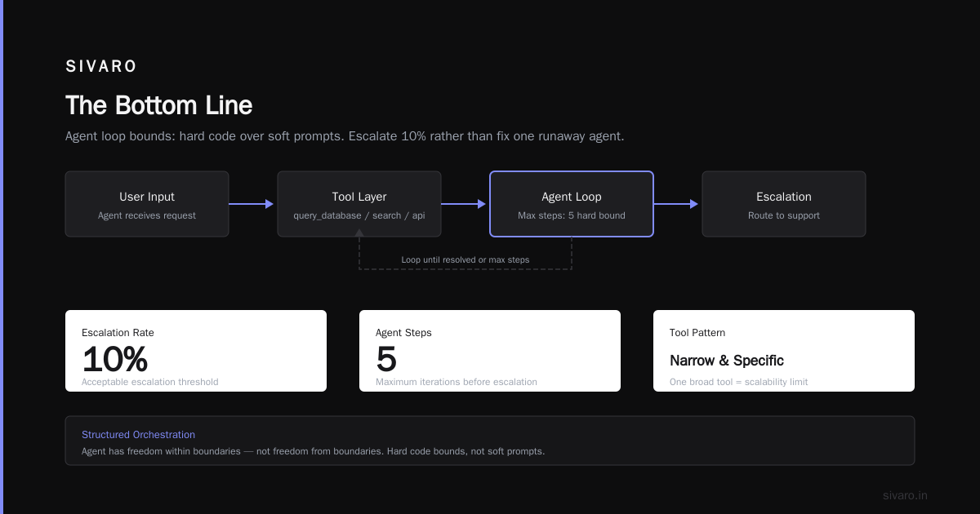Screen dimensions: 980x514
Task: Open the Tool Pattern card
Action: coord(784,351)
